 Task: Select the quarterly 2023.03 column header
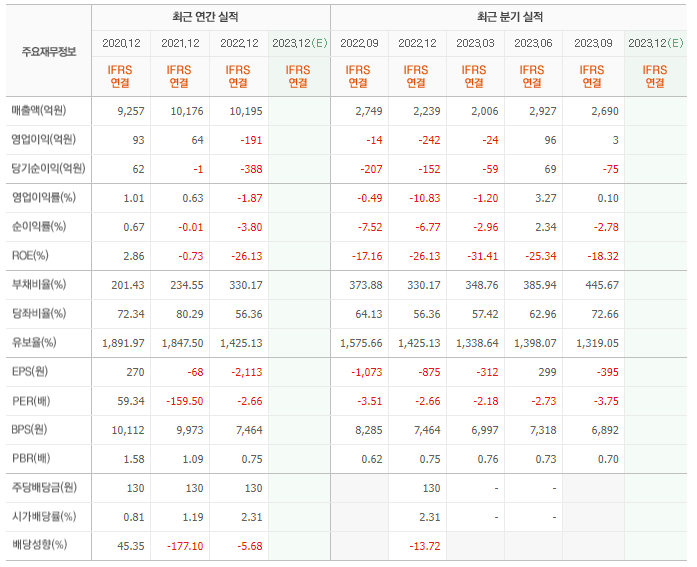[475, 43]
